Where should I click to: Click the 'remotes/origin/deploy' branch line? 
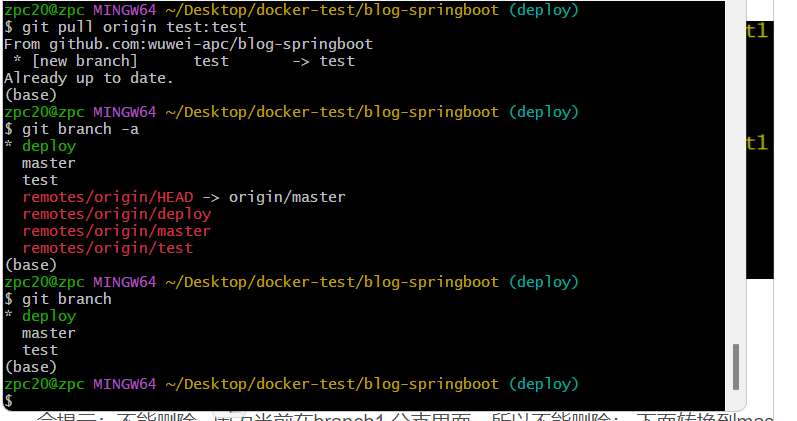(116, 214)
